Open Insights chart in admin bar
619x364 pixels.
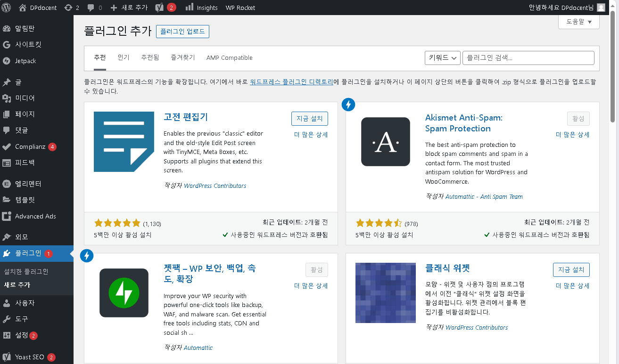pos(201,8)
